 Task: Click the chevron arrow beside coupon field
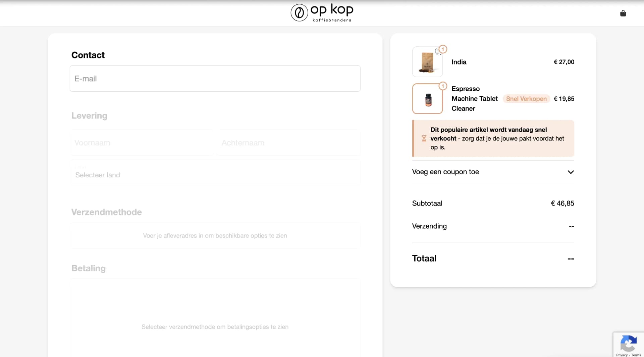pyautogui.click(x=571, y=172)
